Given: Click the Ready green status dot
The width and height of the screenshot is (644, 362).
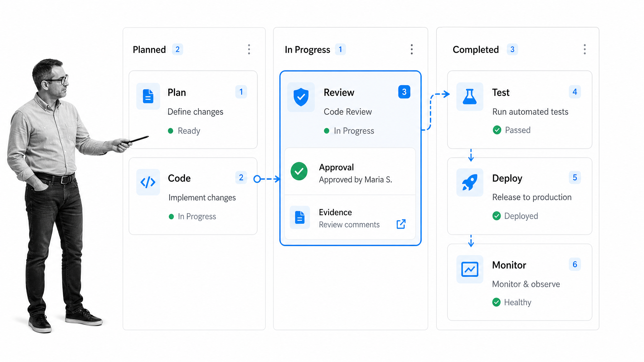Looking at the screenshot, I should [x=171, y=131].
